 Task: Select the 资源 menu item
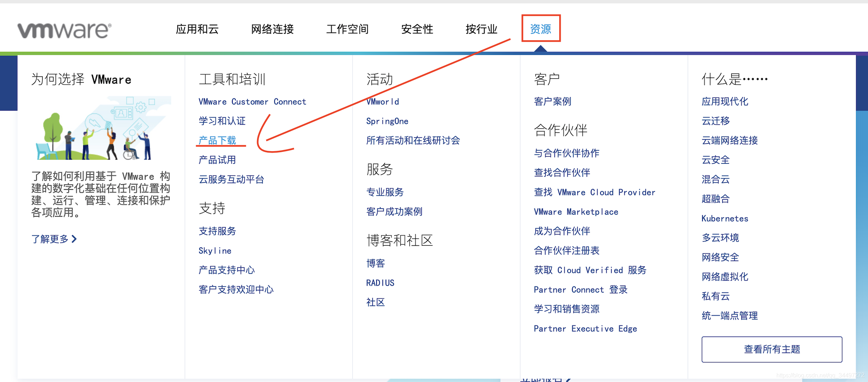541,29
